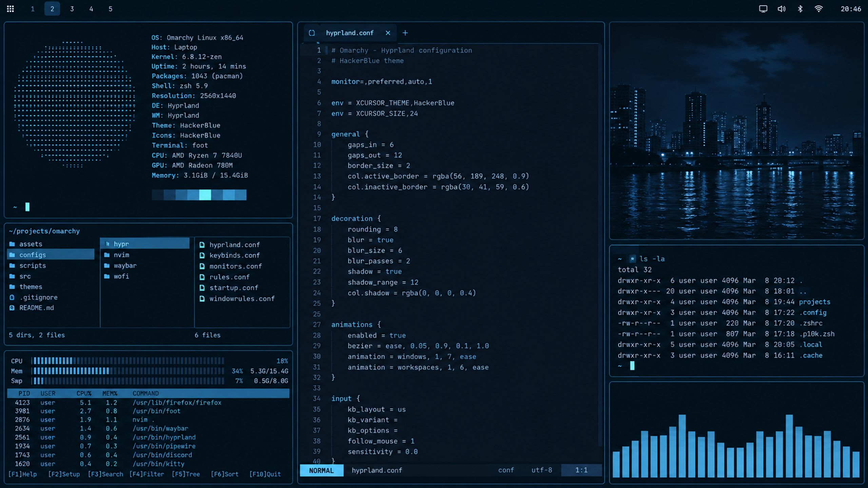The width and height of the screenshot is (868, 488).
Task: Click the Wi-Fi tray icon
Action: pos(818,9)
